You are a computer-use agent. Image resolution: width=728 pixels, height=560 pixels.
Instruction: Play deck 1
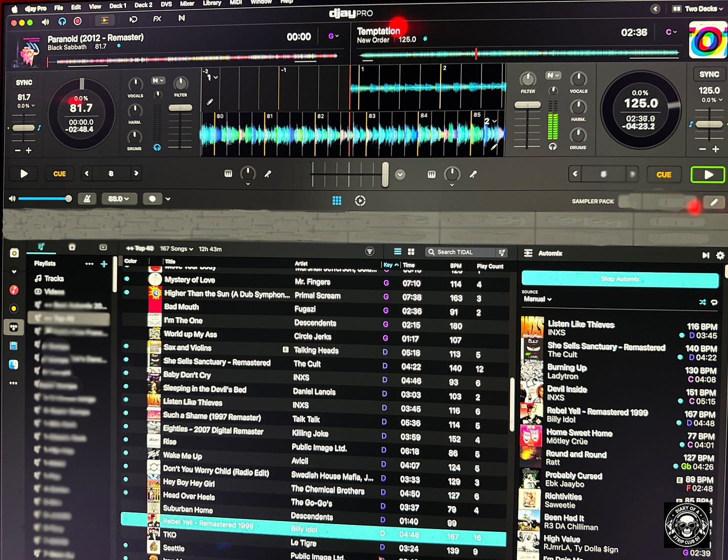[x=24, y=174]
